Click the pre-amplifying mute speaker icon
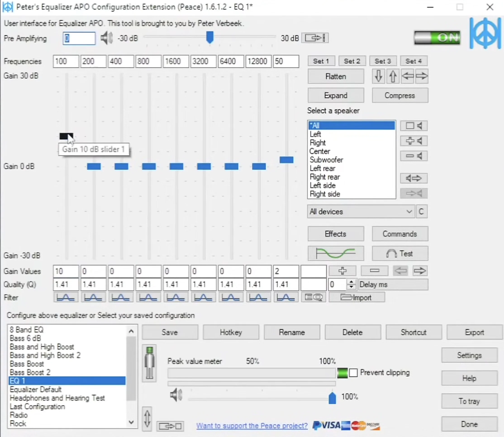This screenshot has height=437, width=504. 107,38
